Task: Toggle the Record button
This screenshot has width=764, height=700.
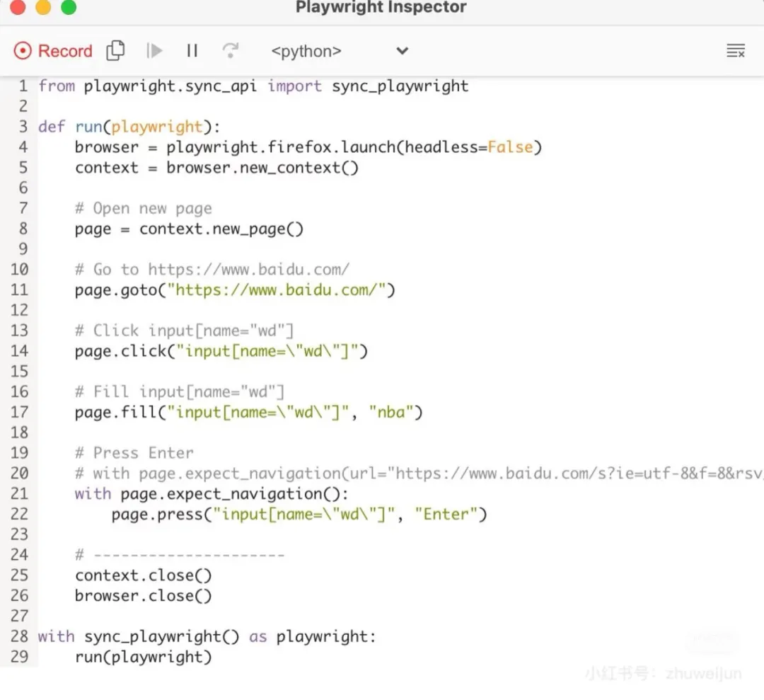Action: click(x=53, y=51)
